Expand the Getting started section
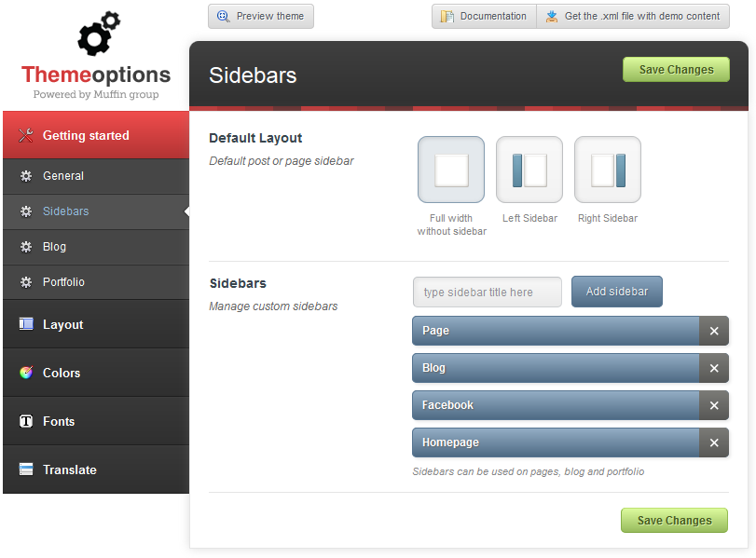 tap(86, 135)
